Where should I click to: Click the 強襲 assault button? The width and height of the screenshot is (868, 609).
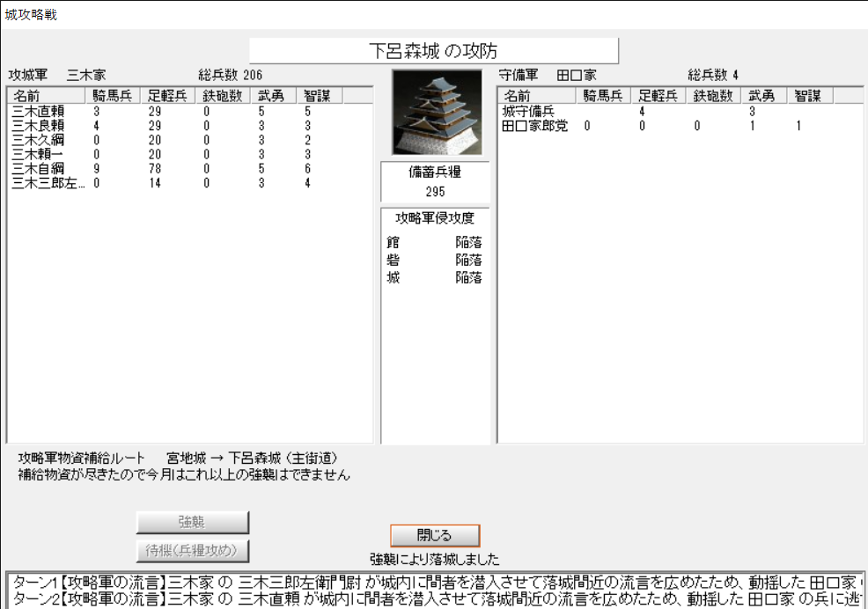pyautogui.click(x=193, y=522)
